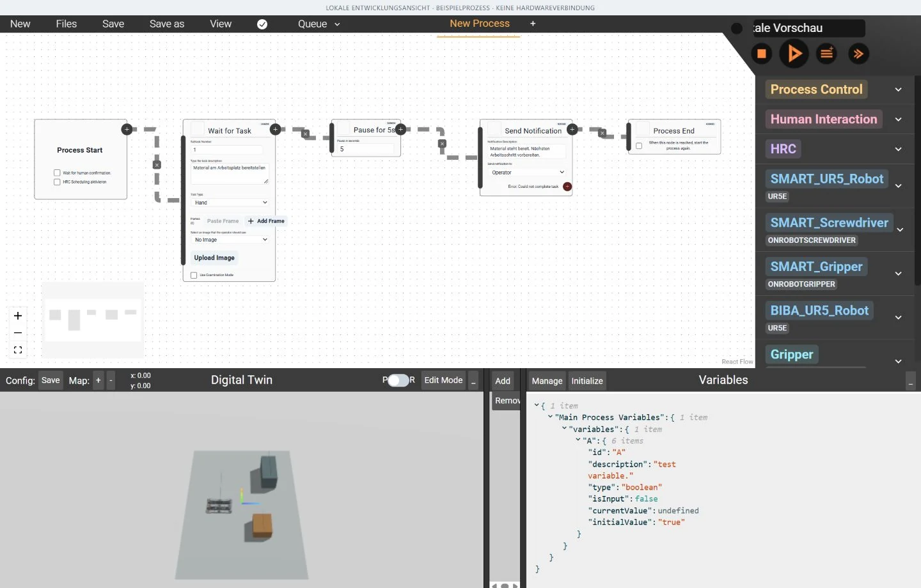The width and height of the screenshot is (921, 588).
Task: Click Initialize in Variables panel
Action: (587, 381)
